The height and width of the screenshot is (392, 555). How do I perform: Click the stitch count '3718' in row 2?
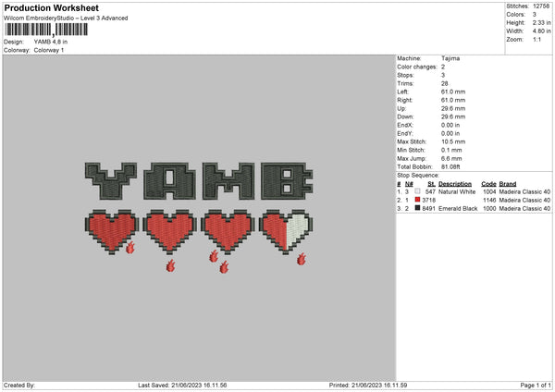coord(428,201)
